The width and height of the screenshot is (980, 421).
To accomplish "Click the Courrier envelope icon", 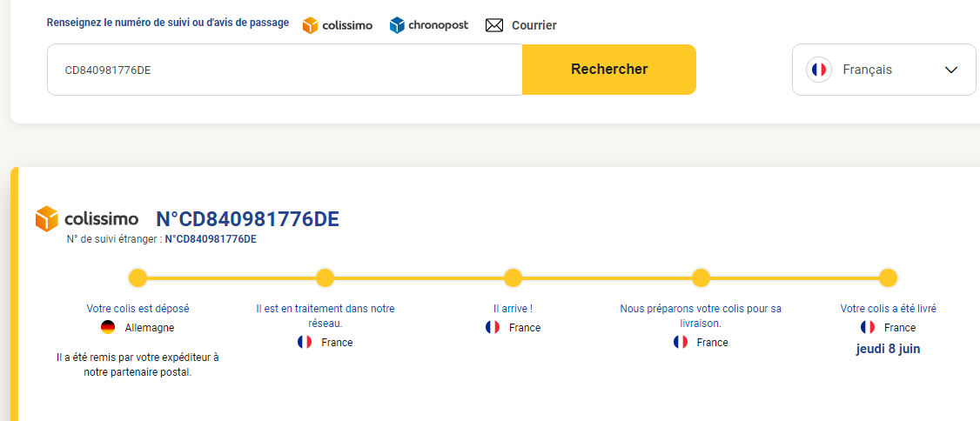I will tap(494, 25).
